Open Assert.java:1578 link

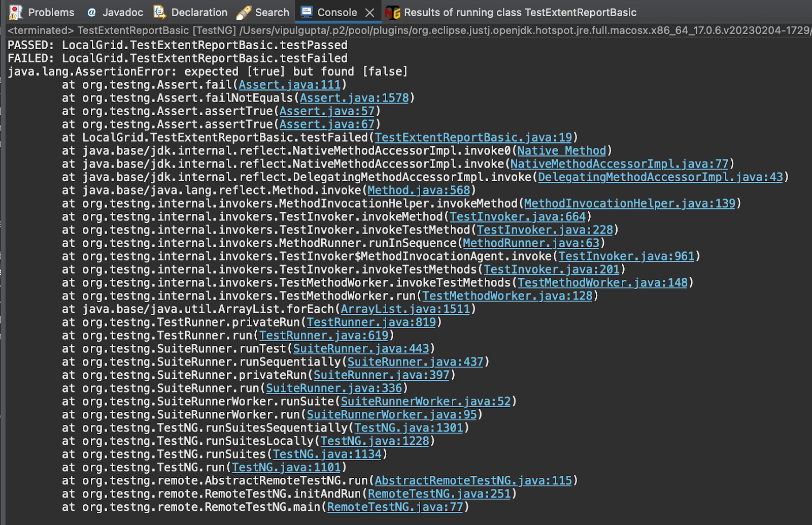355,97
